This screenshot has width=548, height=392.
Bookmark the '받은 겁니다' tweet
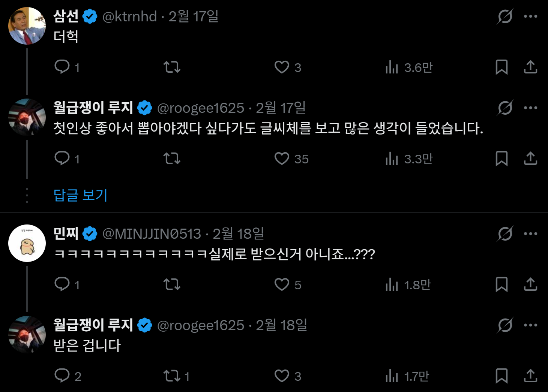click(x=501, y=376)
